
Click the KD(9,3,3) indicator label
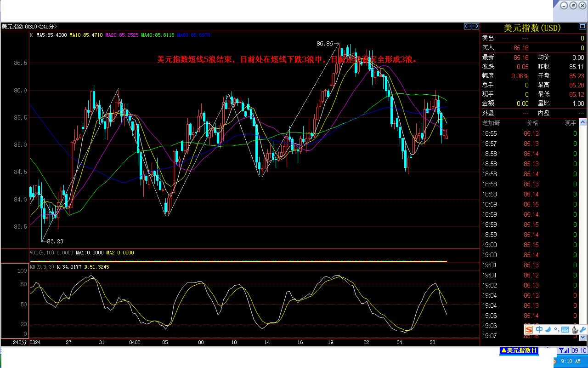pos(42,267)
